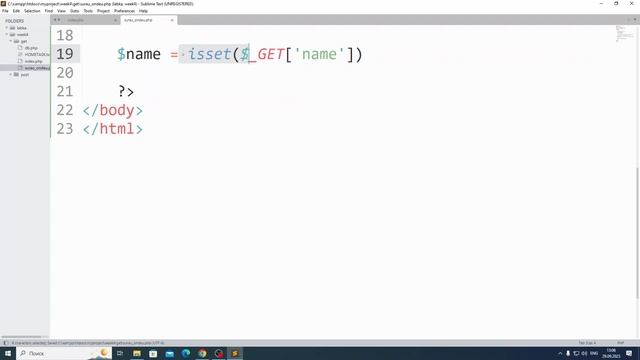Open the Selection menu

(32, 11)
